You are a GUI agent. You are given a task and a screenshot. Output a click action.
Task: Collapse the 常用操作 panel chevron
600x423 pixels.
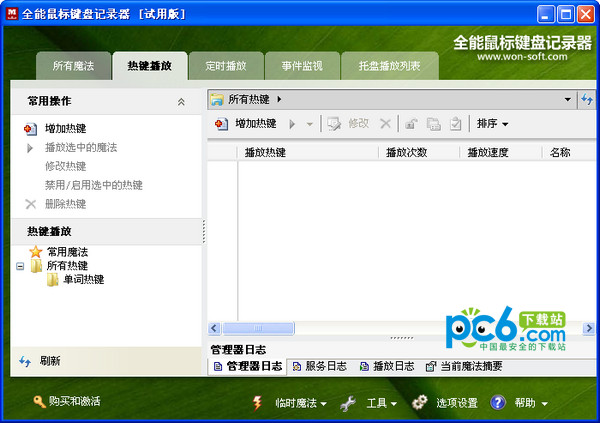(x=181, y=101)
